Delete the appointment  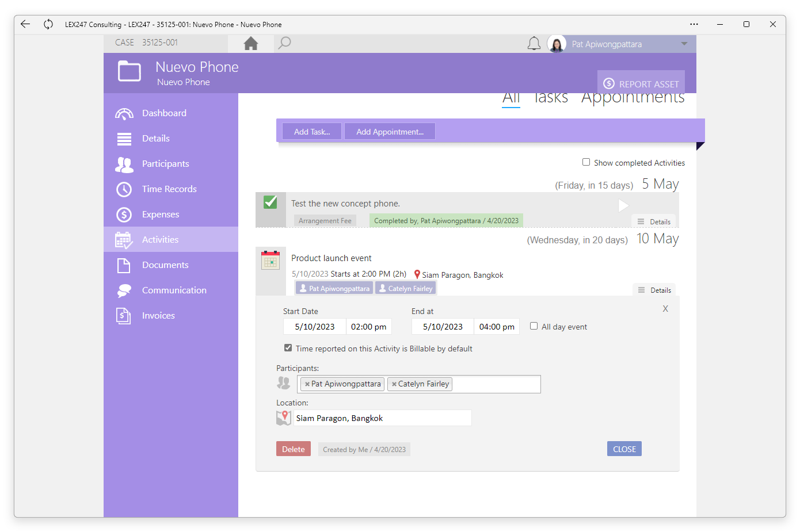pos(294,449)
